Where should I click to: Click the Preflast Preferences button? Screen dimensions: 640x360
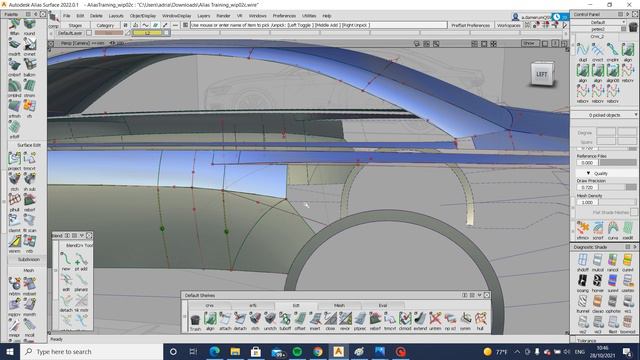[x=470, y=25]
